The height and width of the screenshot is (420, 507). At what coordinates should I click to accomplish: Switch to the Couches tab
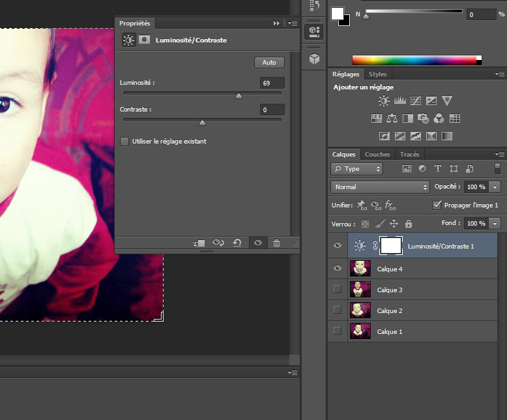[x=377, y=155]
